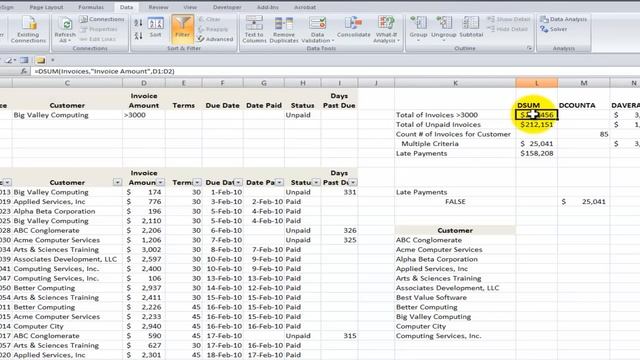This screenshot has width=640, height=360.
Task: Open the Acrobat tab
Action: point(305,7)
